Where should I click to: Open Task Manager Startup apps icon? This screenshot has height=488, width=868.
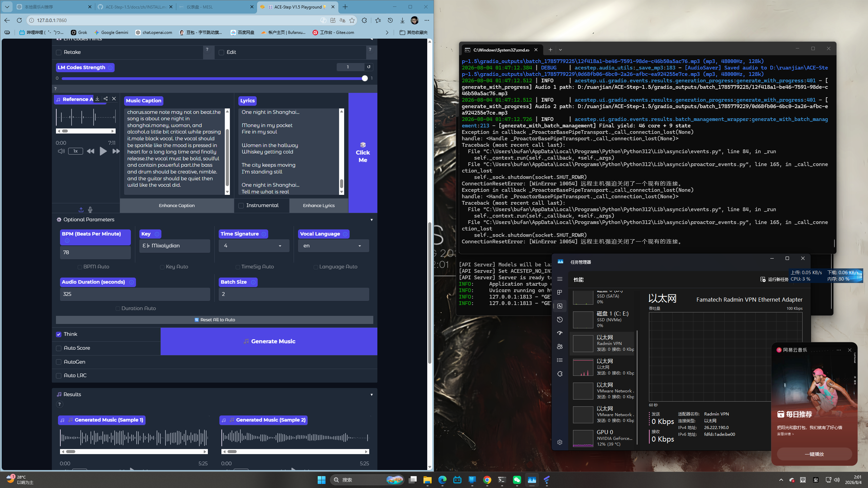coord(560,333)
